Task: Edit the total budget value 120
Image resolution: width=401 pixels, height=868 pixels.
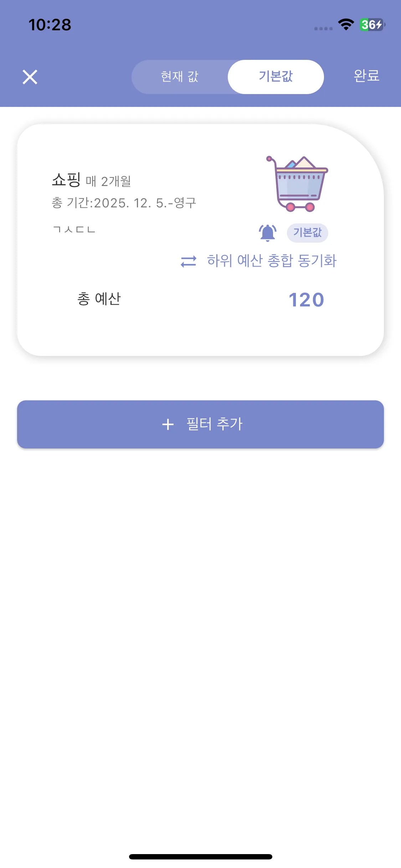Action: (306, 300)
